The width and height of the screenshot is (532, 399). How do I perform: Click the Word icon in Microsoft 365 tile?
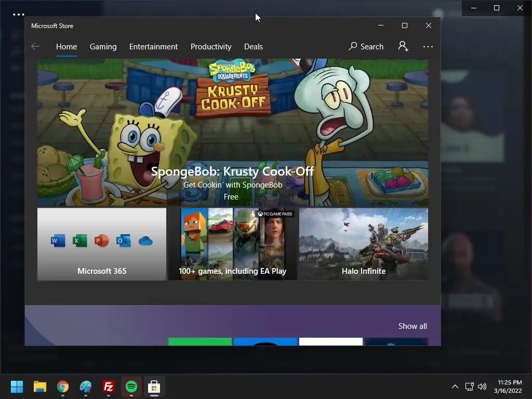(58, 241)
